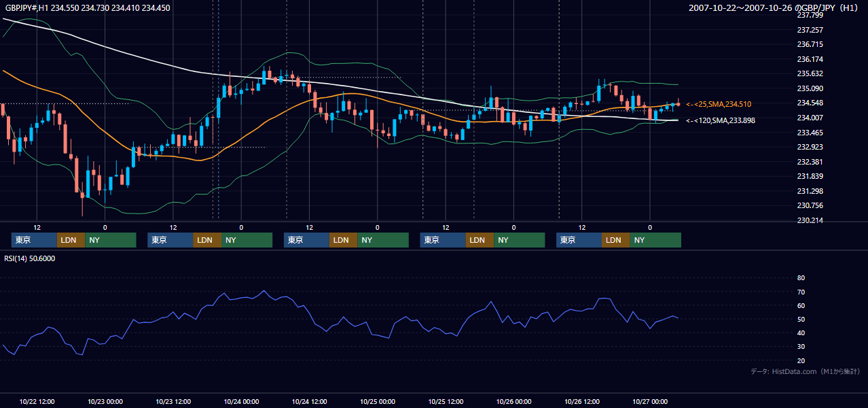Click price axis label 230.756
Screen dimensions: 868x408
(x=810, y=205)
